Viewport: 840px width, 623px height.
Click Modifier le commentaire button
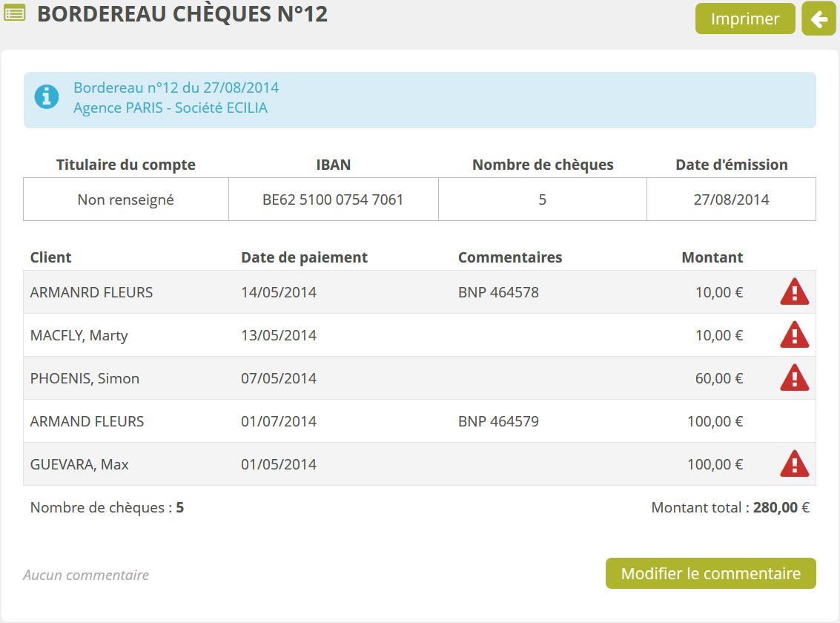click(x=710, y=573)
